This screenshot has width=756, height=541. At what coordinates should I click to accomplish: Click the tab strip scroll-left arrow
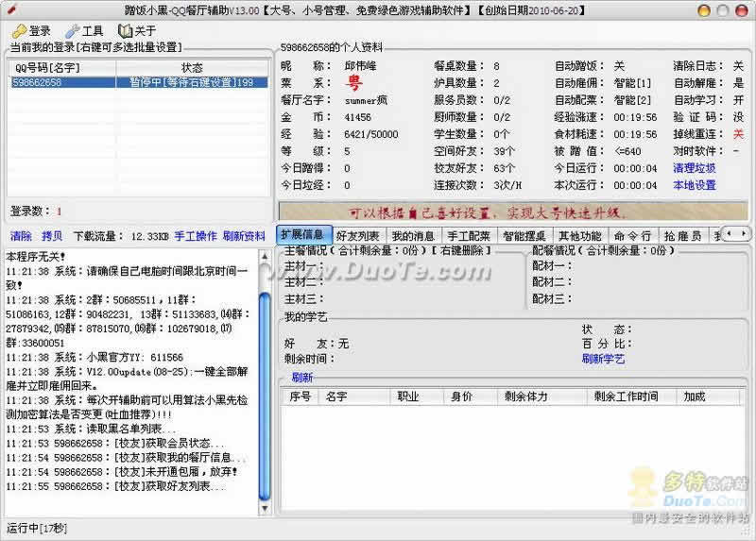click(x=729, y=233)
